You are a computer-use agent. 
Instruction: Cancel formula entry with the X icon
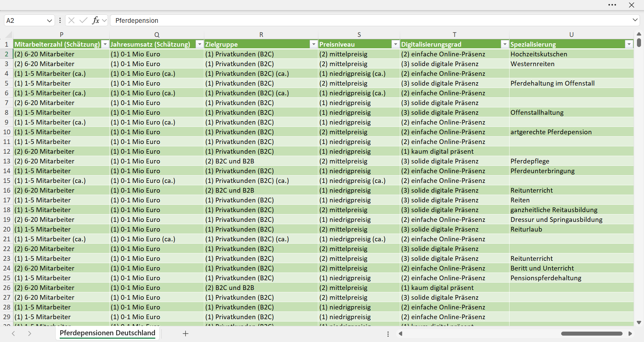pyautogui.click(x=71, y=20)
